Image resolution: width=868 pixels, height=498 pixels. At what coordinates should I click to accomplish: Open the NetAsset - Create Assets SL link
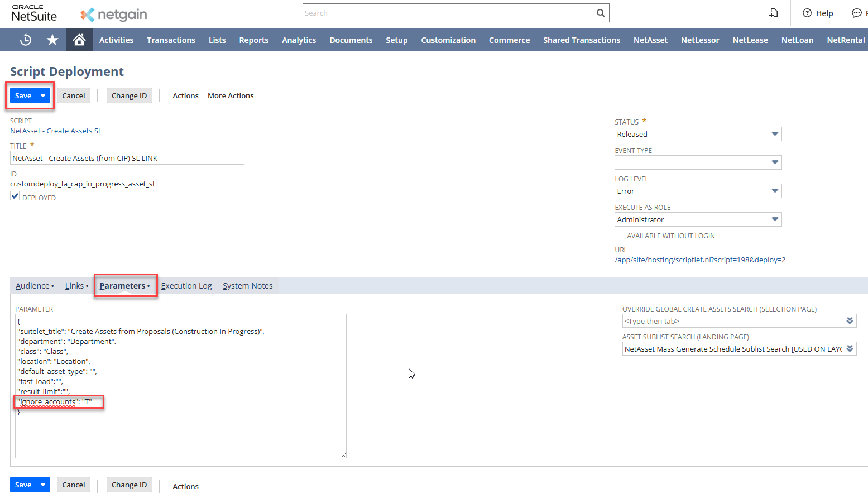56,131
